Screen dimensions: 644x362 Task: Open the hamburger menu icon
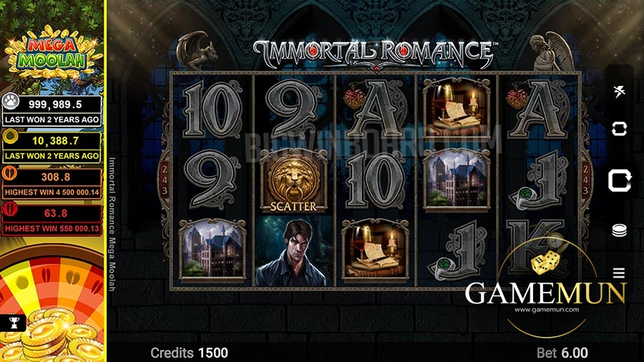[619, 273]
